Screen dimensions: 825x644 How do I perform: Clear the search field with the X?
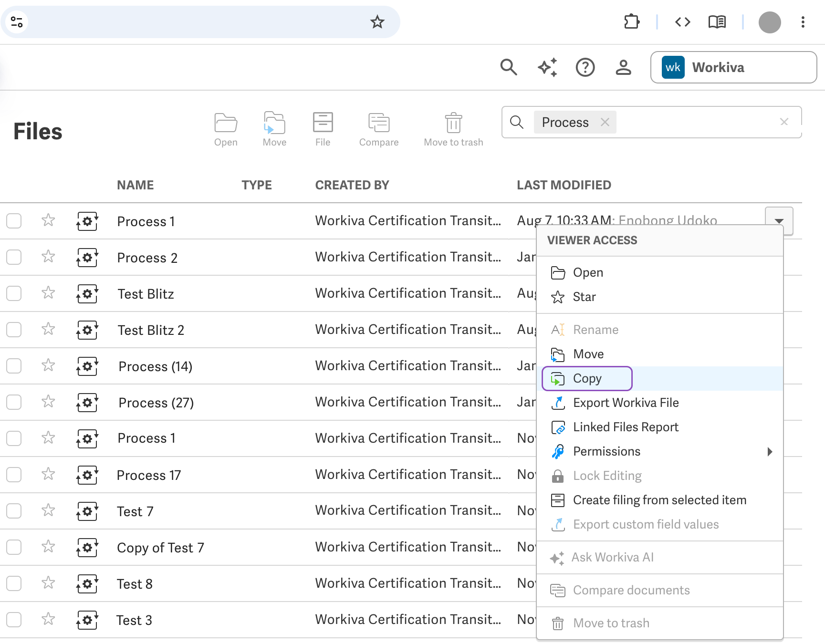pyautogui.click(x=784, y=122)
